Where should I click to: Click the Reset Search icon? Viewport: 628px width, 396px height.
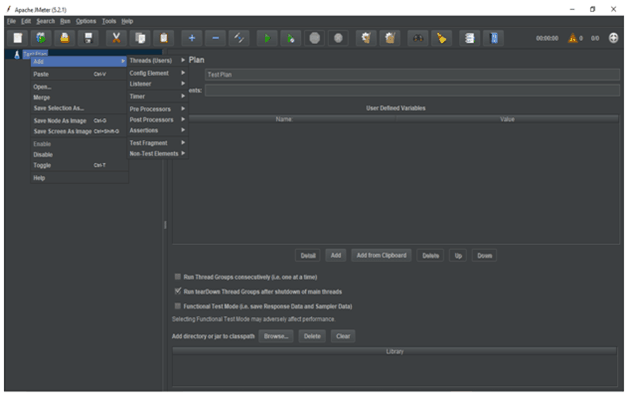pyautogui.click(x=441, y=38)
